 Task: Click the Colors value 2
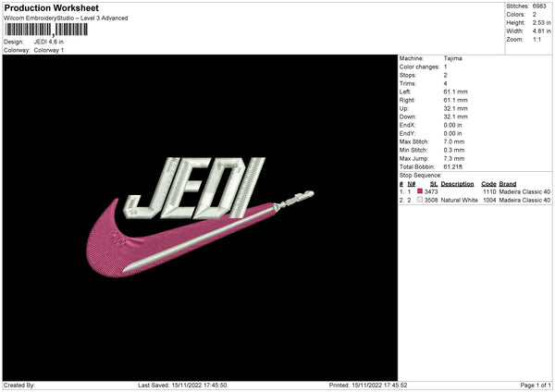click(535, 15)
